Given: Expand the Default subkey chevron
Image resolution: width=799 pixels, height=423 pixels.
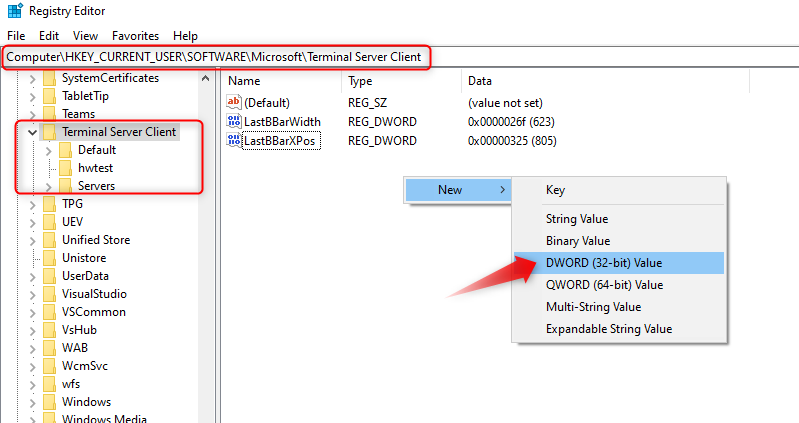Looking at the screenshot, I should [x=48, y=151].
